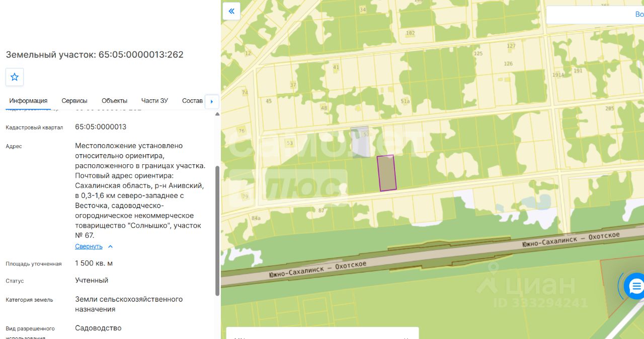Show more tabs using right arrow
Viewport: 644px width, 339px height.
point(212,101)
